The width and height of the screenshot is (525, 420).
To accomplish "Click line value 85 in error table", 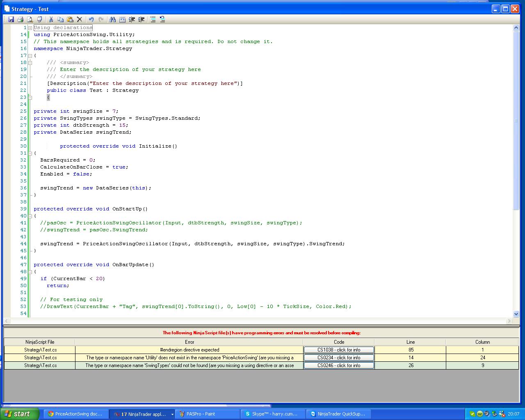I will click(411, 350).
